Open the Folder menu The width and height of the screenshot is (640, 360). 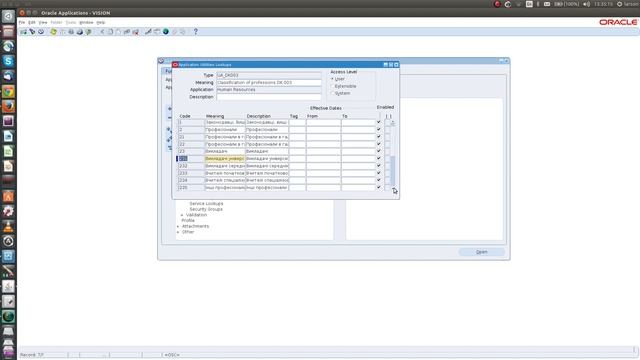(56, 22)
